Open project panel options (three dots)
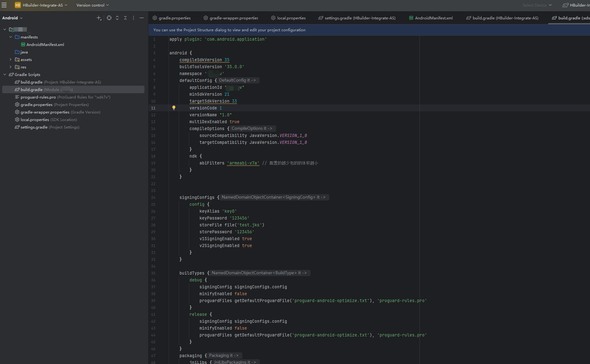 134,18
